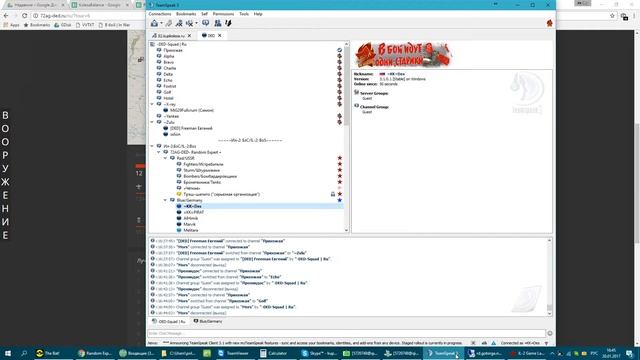Click the lock icon on the yellow channel
This screenshot has width=640, height=360.
pos(333,194)
